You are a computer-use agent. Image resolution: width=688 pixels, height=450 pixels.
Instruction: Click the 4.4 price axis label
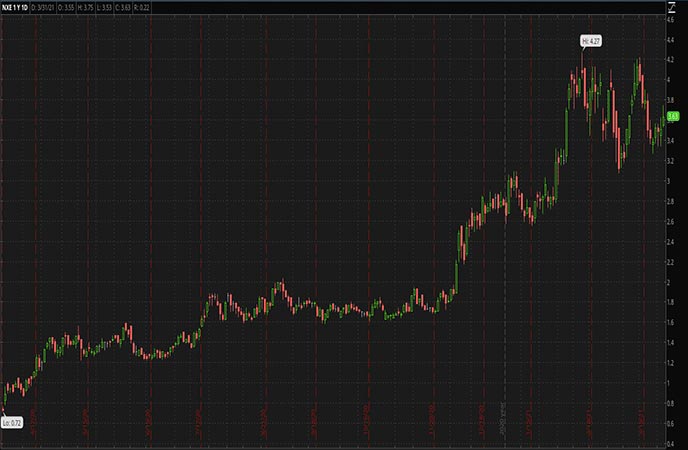pos(671,40)
